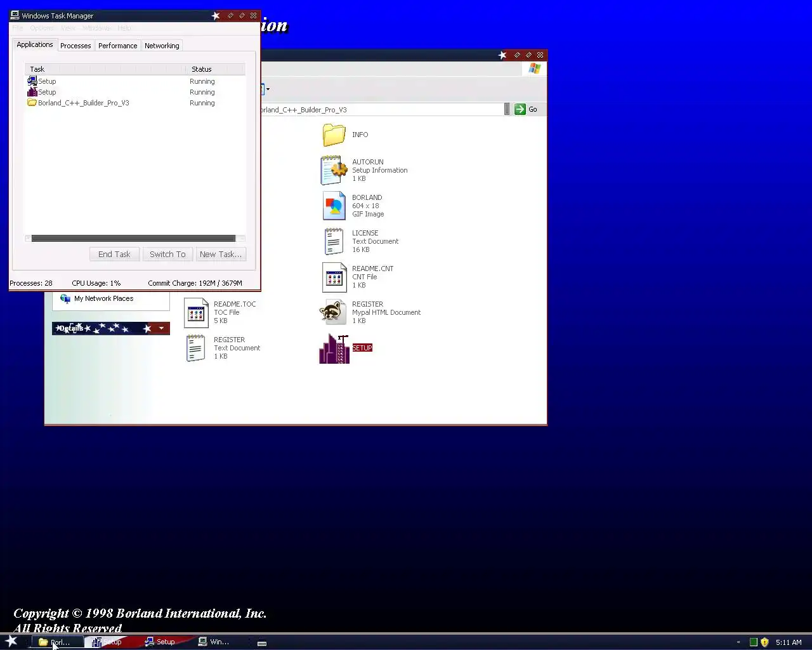
Task: Click the Explorer address bar path field
Action: point(381,109)
